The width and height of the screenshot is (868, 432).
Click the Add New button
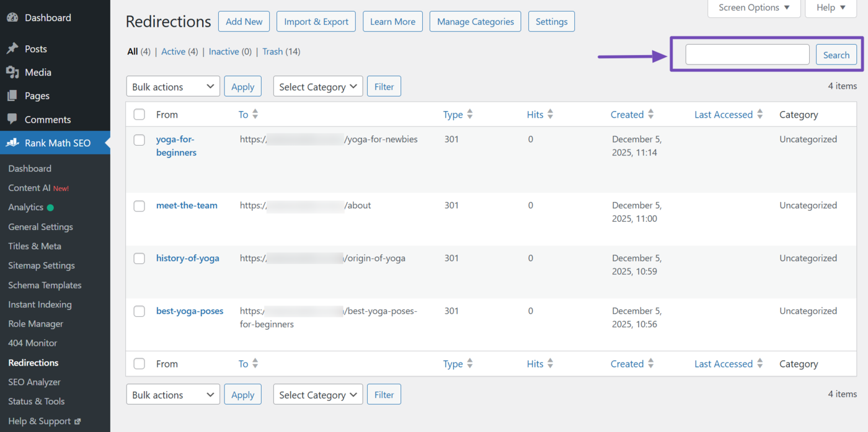(x=244, y=21)
